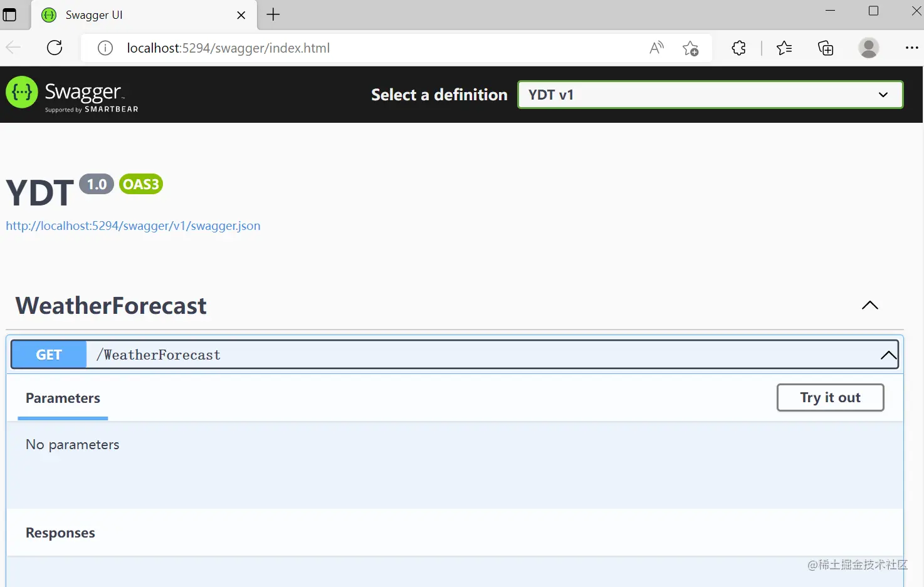Add this page to favorites
Image resolution: width=924 pixels, height=587 pixels.
[x=690, y=48]
